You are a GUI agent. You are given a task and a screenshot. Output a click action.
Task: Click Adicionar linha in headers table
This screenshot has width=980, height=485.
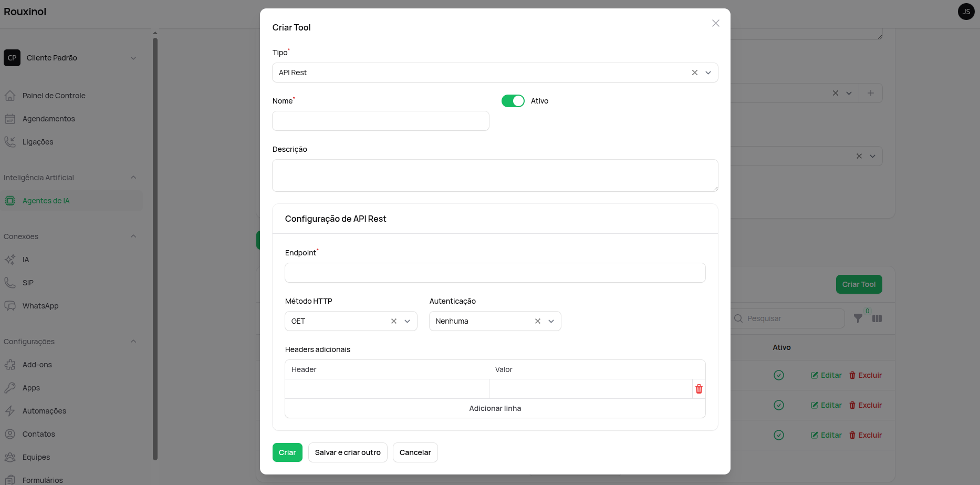(x=495, y=408)
